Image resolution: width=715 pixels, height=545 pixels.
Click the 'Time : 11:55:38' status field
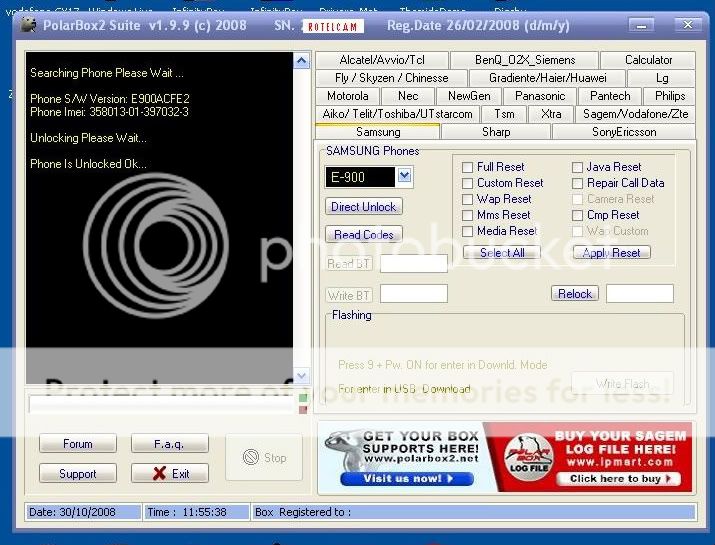tap(197, 512)
